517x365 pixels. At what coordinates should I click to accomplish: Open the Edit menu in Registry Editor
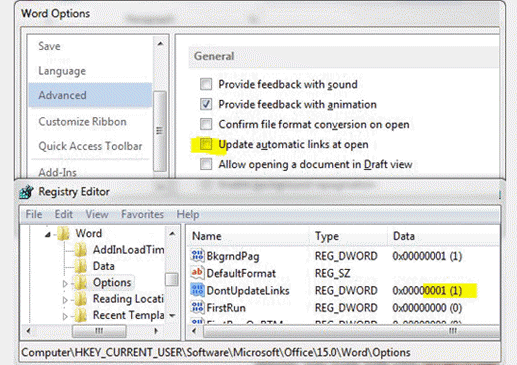(64, 214)
